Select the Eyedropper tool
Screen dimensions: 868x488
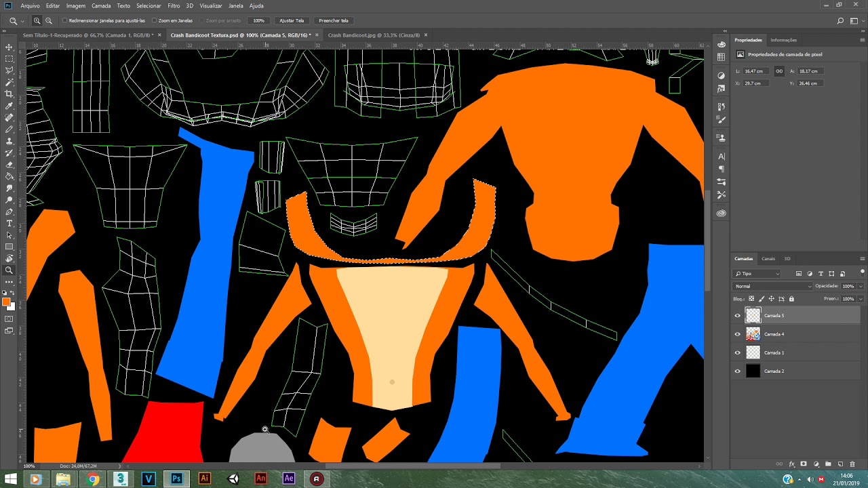(x=9, y=106)
